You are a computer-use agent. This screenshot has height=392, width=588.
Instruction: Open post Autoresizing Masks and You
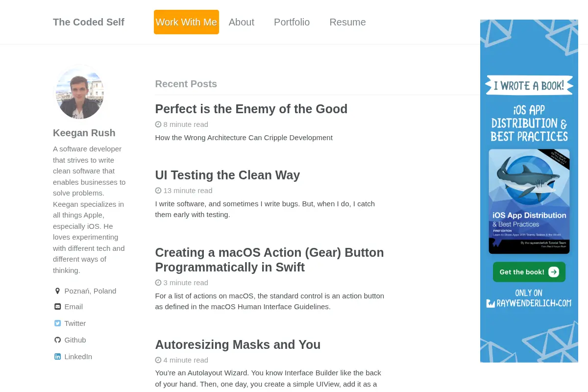(x=238, y=344)
